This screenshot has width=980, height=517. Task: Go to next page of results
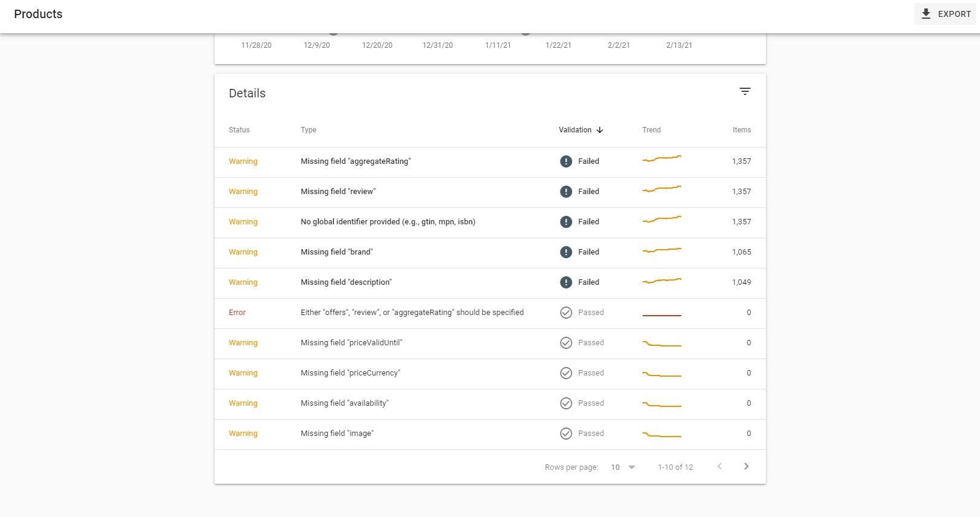click(x=746, y=466)
